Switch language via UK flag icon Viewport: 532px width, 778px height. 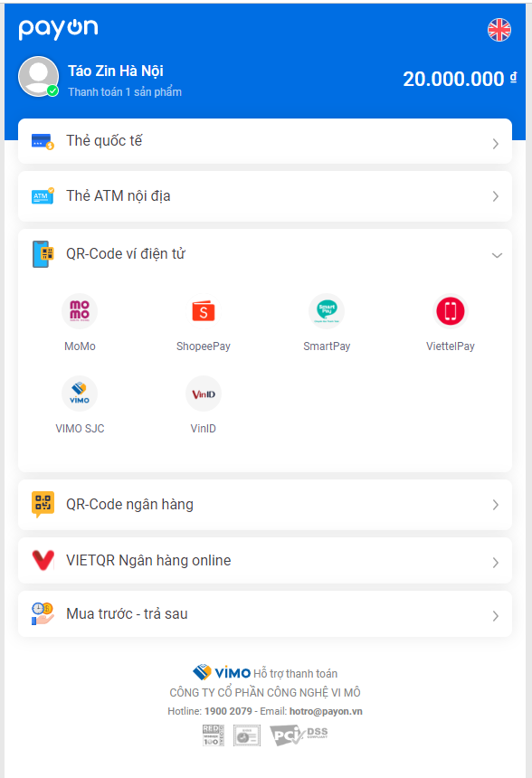[499, 30]
